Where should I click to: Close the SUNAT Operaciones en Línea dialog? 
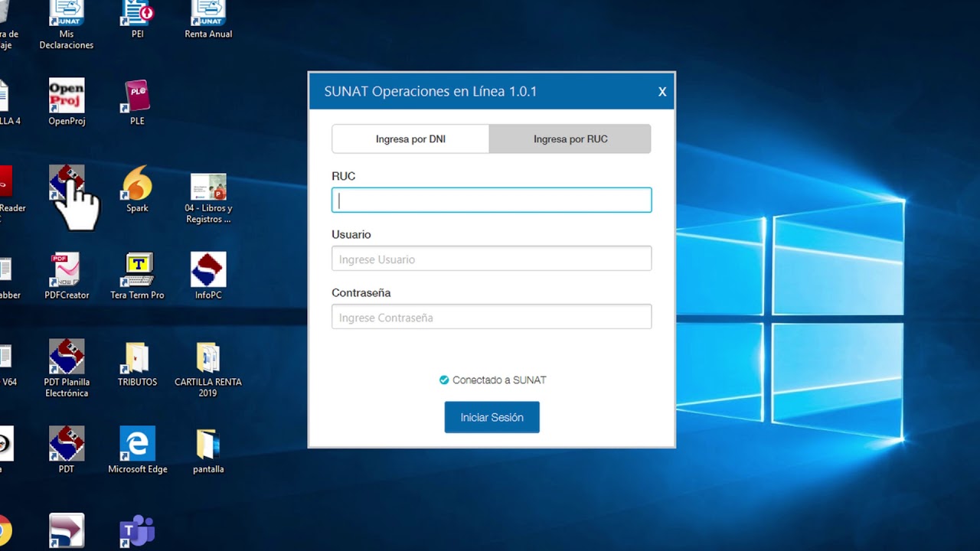[662, 92]
